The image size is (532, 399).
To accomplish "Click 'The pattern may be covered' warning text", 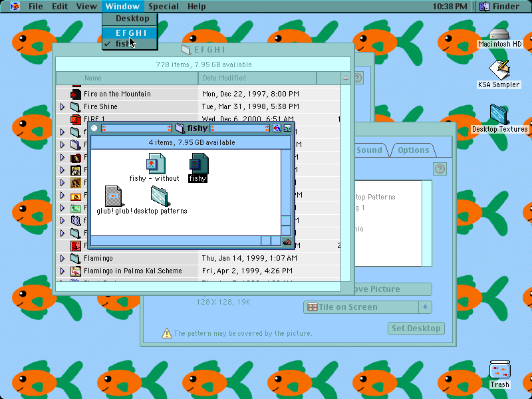I will 243,334.
